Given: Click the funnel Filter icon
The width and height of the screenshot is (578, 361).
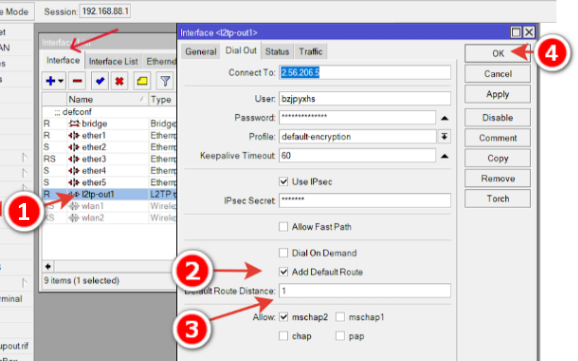Looking at the screenshot, I should (x=165, y=81).
